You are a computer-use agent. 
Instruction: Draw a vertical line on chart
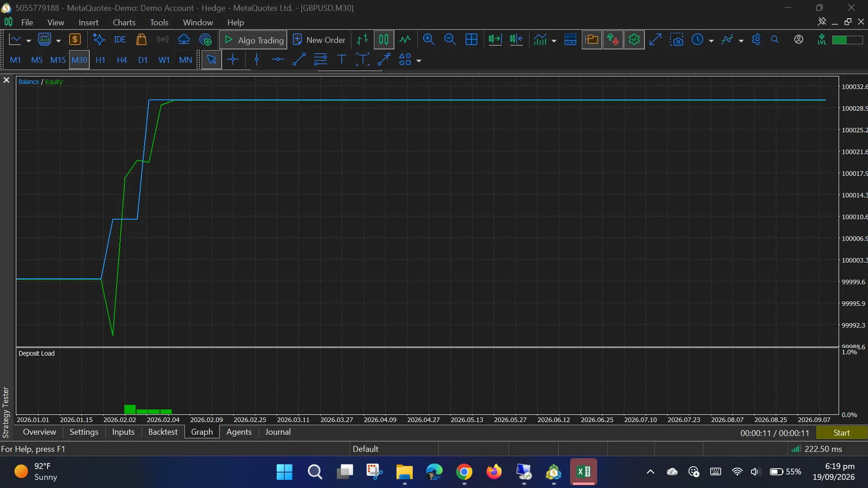(257, 60)
